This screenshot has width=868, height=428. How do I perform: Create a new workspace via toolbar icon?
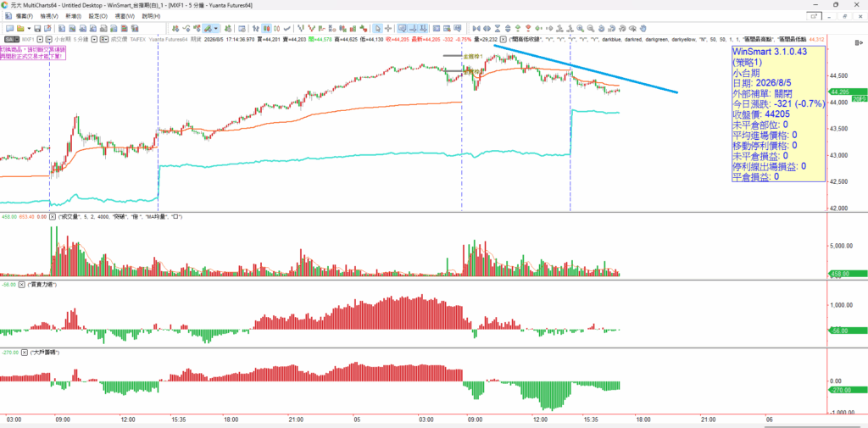pos(10,28)
